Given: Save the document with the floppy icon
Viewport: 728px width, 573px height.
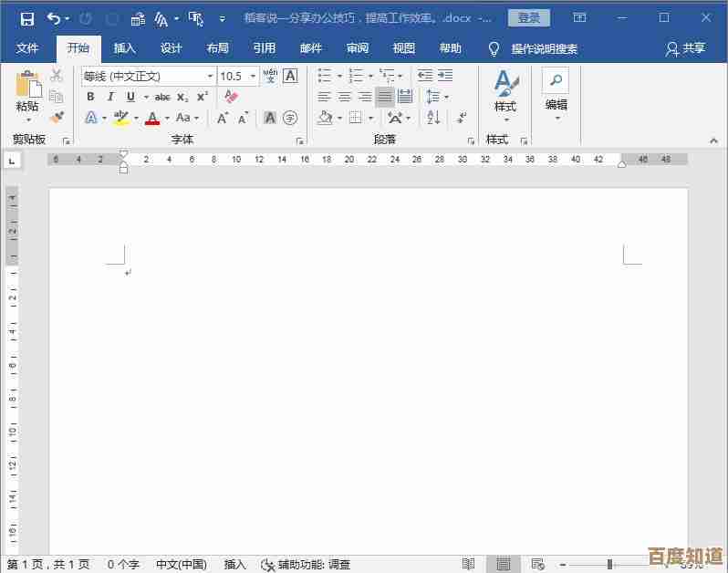Looking at the screenshot, I should [27, 19].
